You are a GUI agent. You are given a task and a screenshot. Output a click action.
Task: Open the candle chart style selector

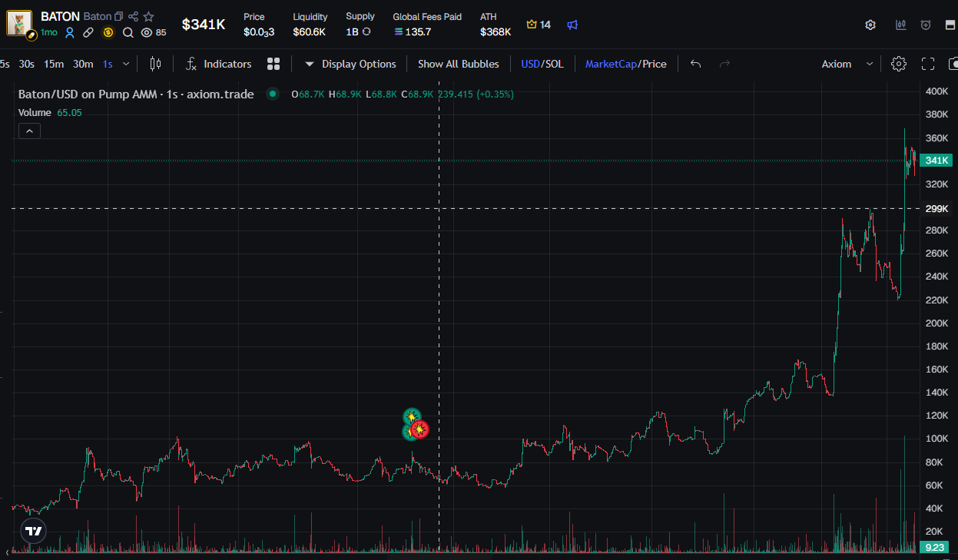click(156, 64)
